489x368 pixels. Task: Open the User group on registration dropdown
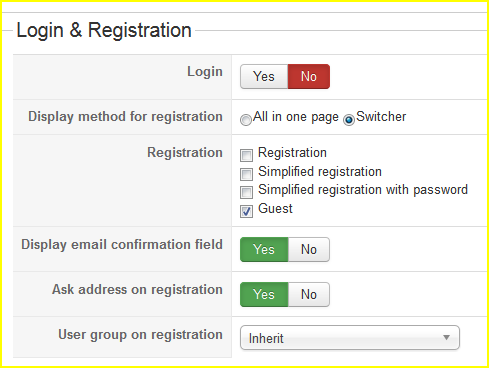pyautogui.click(x=350, y=338)
